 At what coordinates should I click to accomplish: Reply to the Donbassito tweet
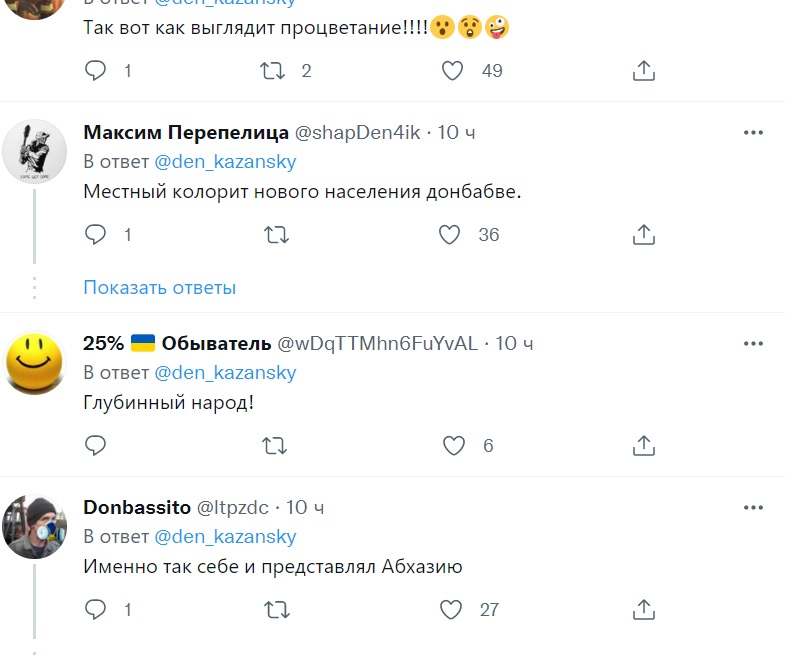(x=96, y=609)
